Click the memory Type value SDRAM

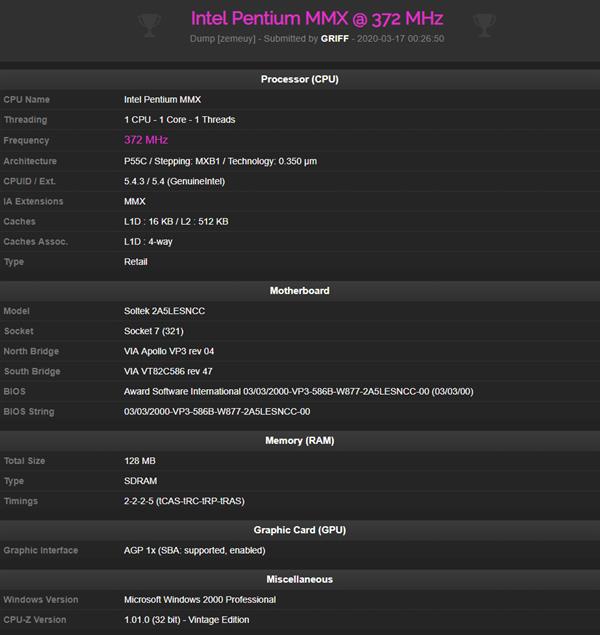(x=140, y=481)
